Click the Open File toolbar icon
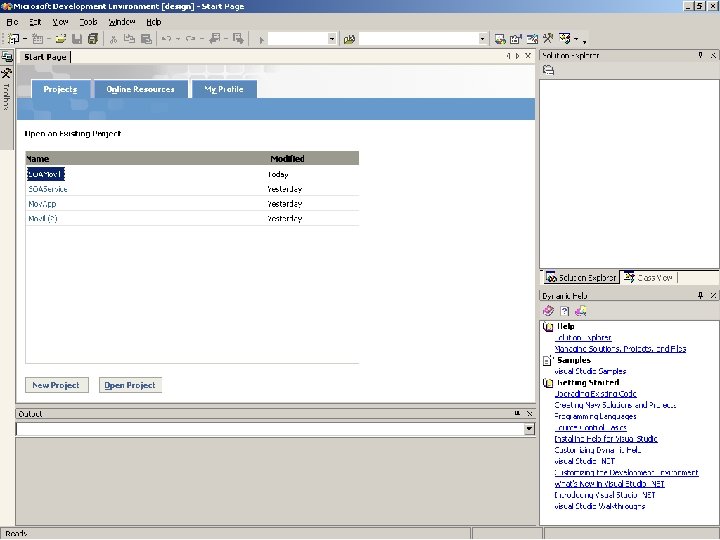 (x=61, y=39)
